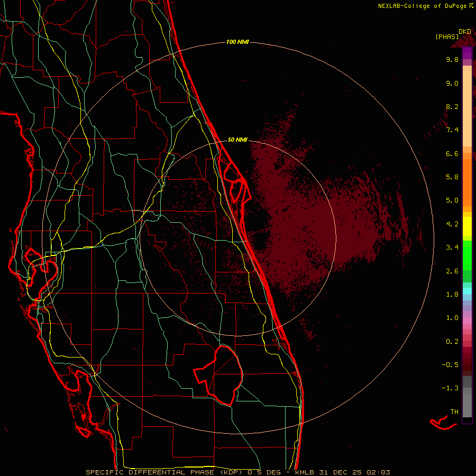This screenshot has width=476, height=476.
Task: Click the 1.8 value on color scale
Action: (x=452, y=295)
